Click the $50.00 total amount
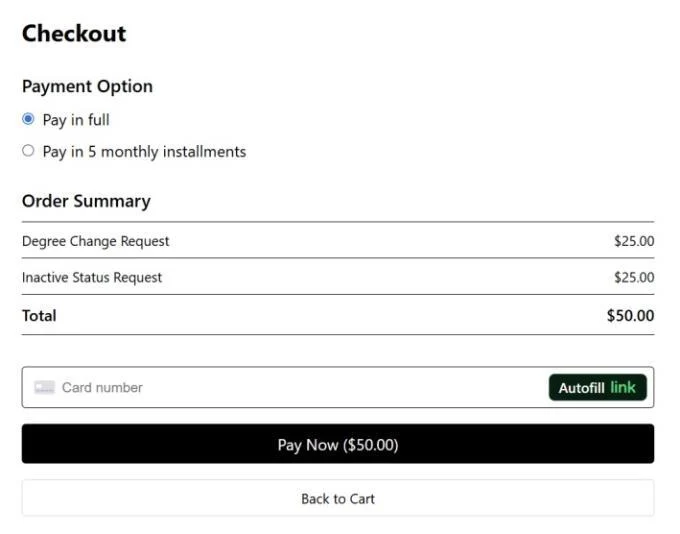The image size is (680, 534). (x=631, y=315)
